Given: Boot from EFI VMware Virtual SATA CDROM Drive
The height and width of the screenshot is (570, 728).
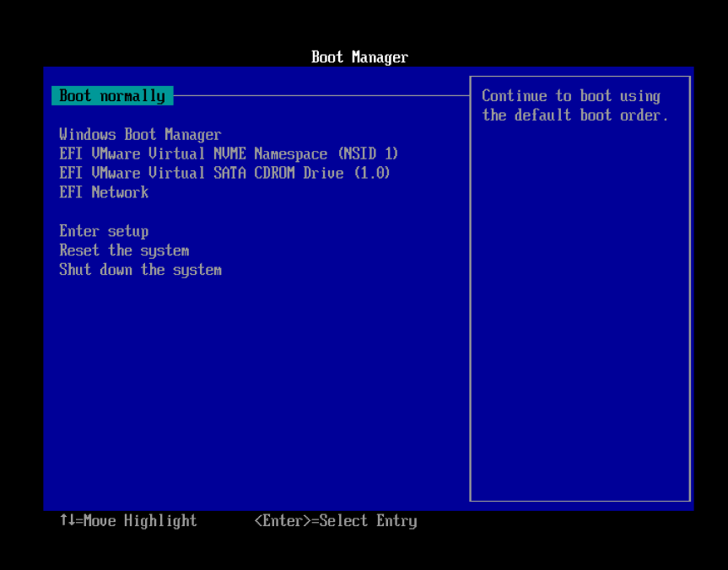Looking at the screenshot, I should [224, 173].
